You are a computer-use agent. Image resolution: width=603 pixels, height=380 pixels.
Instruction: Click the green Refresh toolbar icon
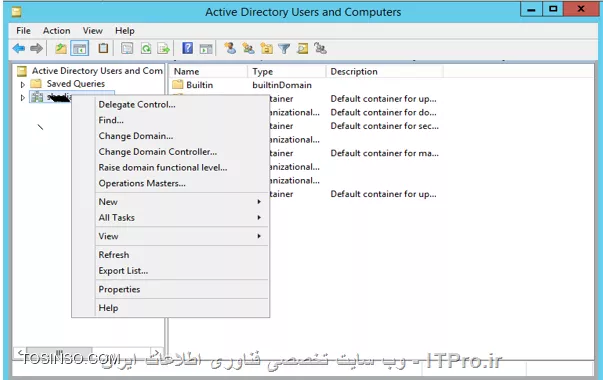[x=146, y=48]
